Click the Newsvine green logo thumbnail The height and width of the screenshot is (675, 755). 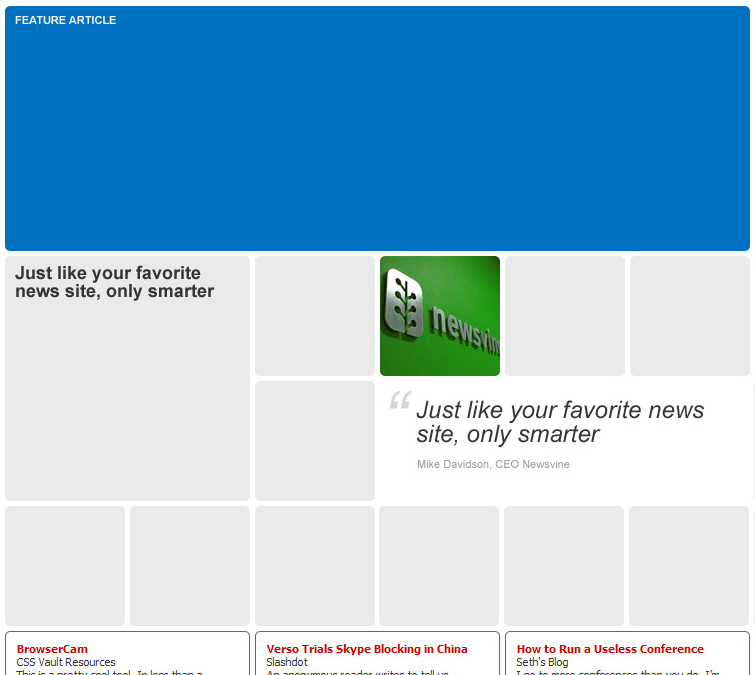[x=440, y=316]
